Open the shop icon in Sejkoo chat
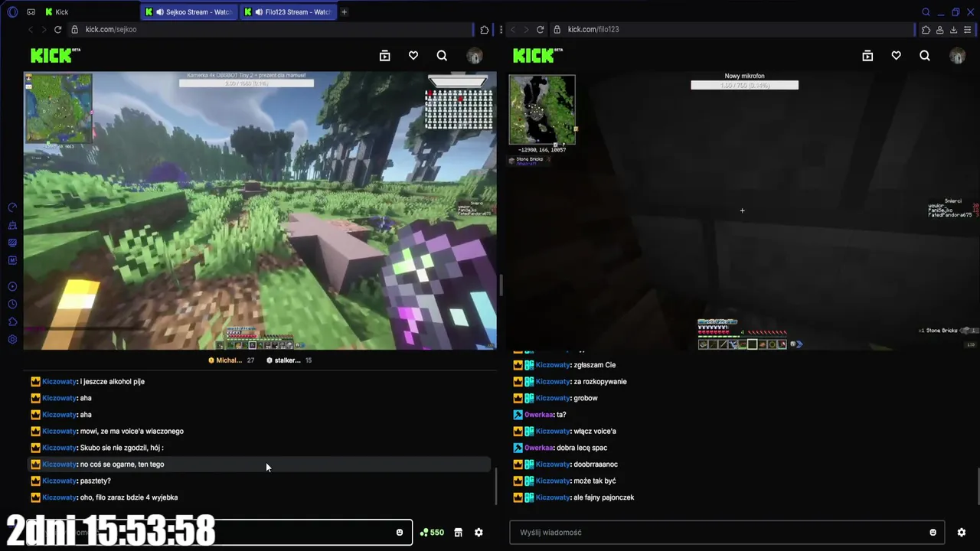 pos(458,533)
